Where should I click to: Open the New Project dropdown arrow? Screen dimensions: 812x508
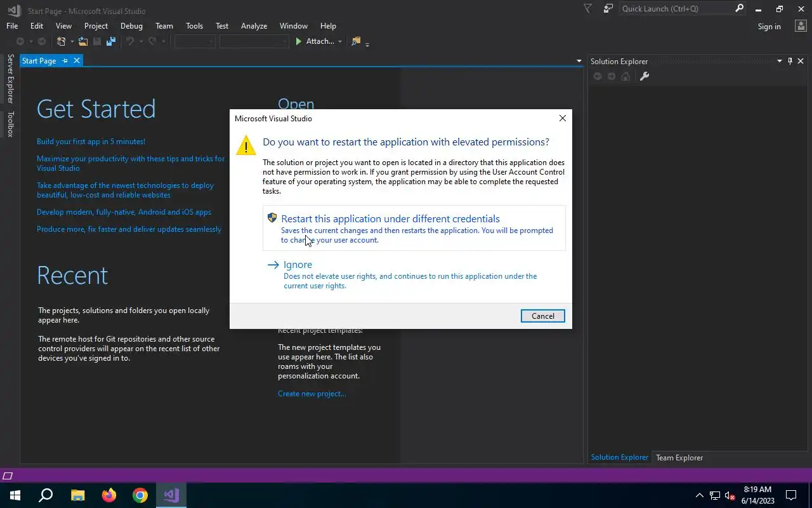point(72,42)
